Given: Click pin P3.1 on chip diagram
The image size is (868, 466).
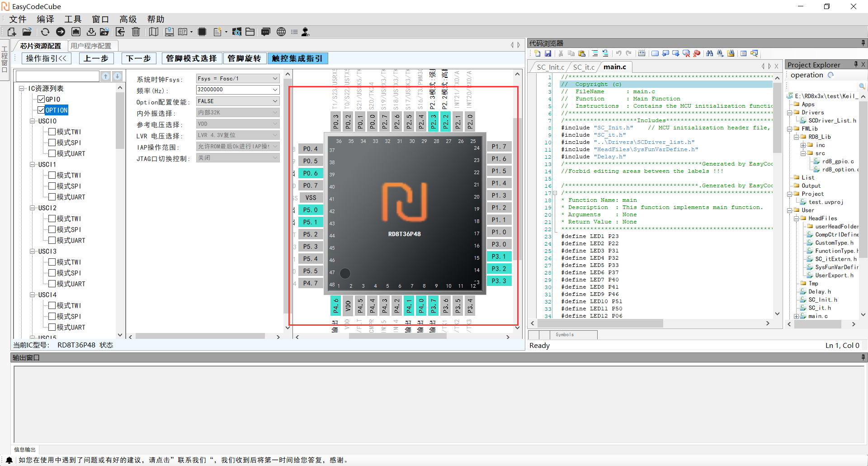Looking at the screenshot, I should (499, 257).
